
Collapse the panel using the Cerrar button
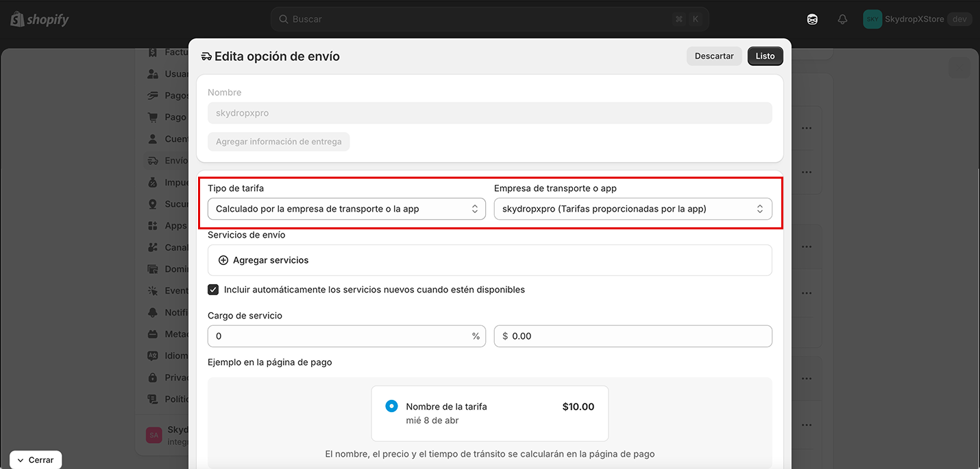point(36,460)
